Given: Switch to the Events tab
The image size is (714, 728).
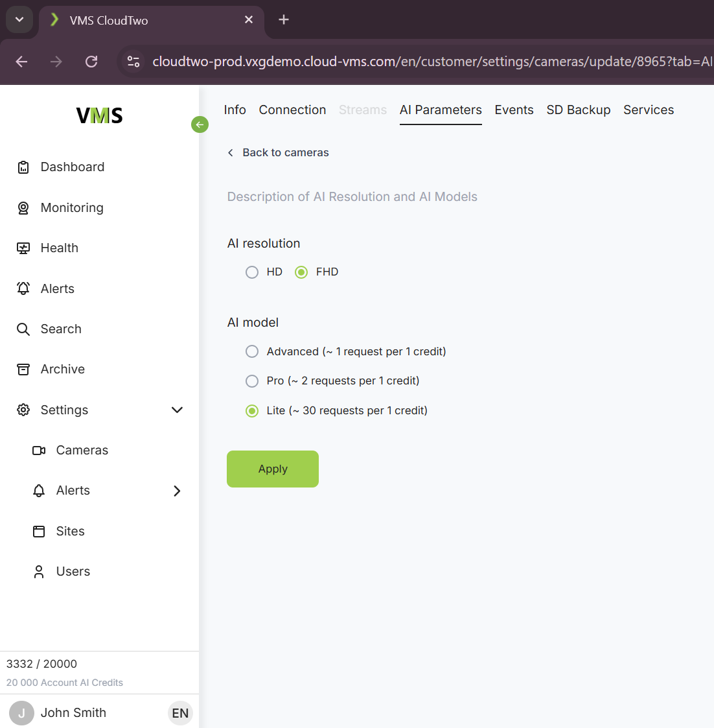Looking at the screenshot, I should 514,110.
